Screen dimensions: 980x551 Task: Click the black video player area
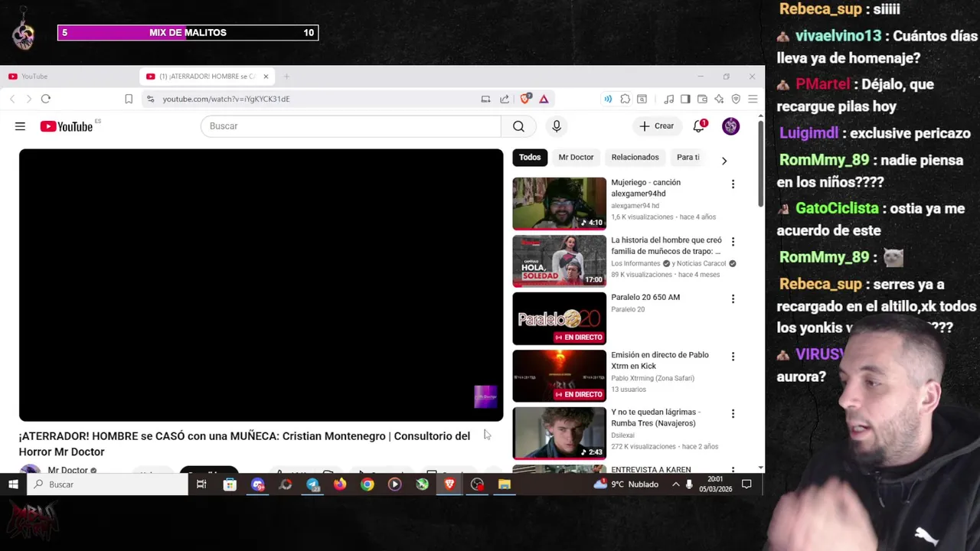pyautogui.click(x=261, y=285)
